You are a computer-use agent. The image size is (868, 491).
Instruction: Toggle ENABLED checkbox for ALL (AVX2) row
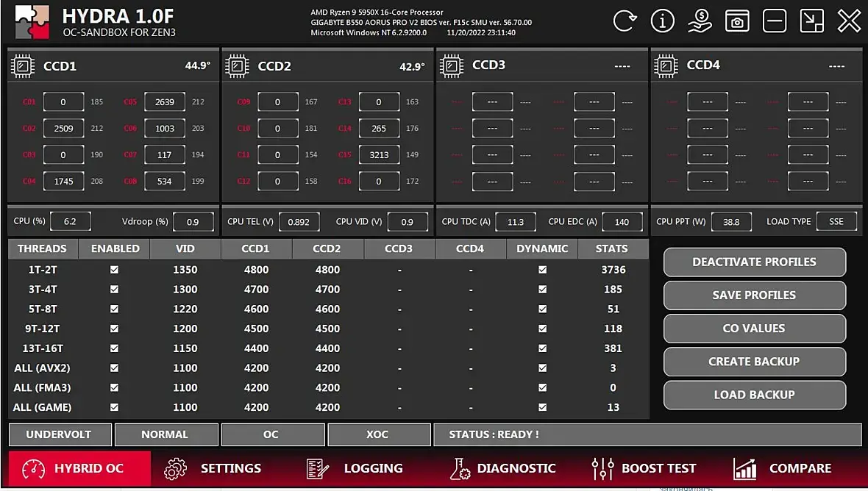pos(114,368)
